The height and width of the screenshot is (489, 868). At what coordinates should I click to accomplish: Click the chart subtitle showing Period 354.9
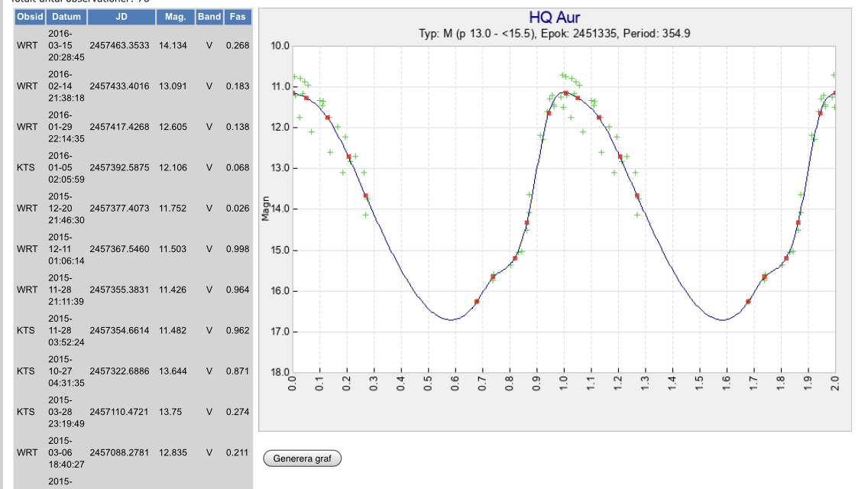pyautogui.click(x=554, y=34)
